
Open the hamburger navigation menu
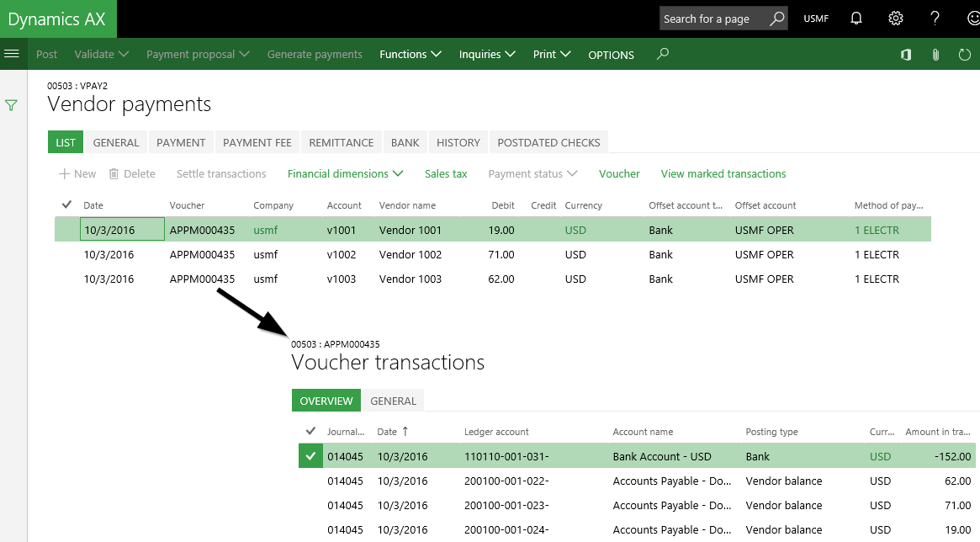(12, 54)
